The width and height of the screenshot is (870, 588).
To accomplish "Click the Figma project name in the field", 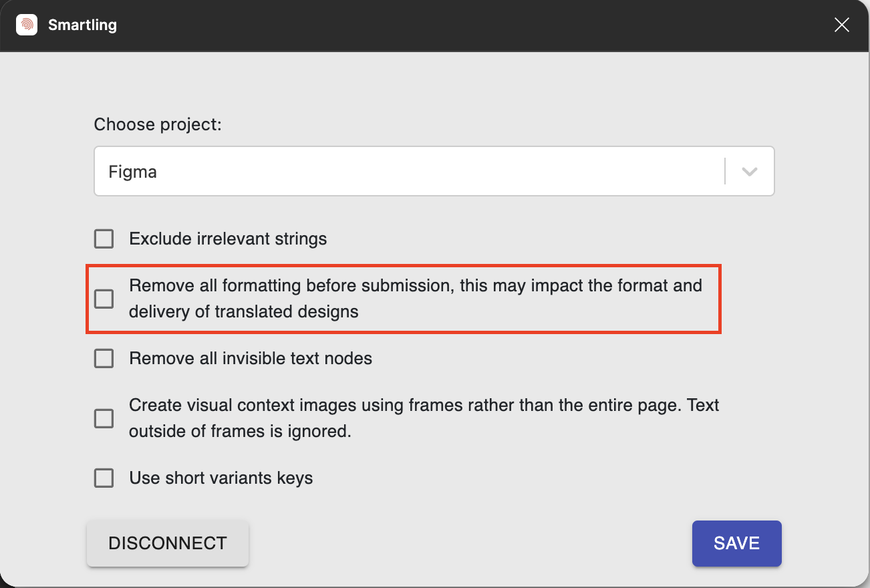I will pos(132,171).
